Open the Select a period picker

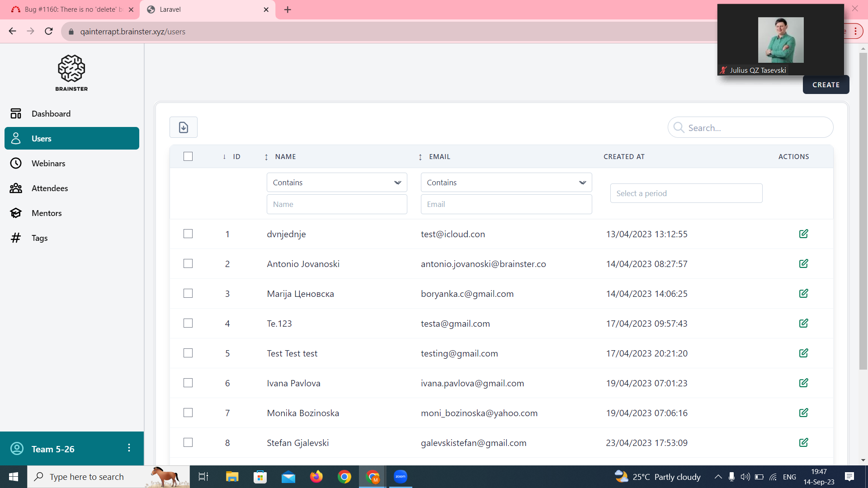tap(686, 193)
